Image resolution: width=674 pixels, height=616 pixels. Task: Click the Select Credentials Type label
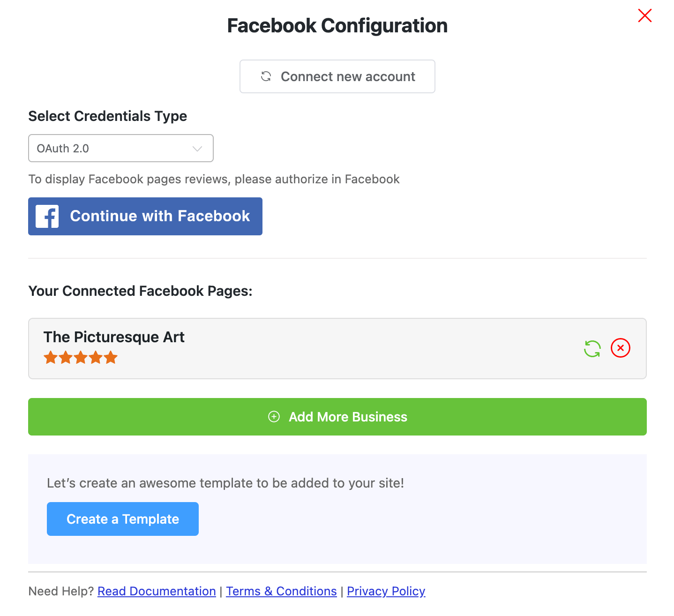[108, 116]
